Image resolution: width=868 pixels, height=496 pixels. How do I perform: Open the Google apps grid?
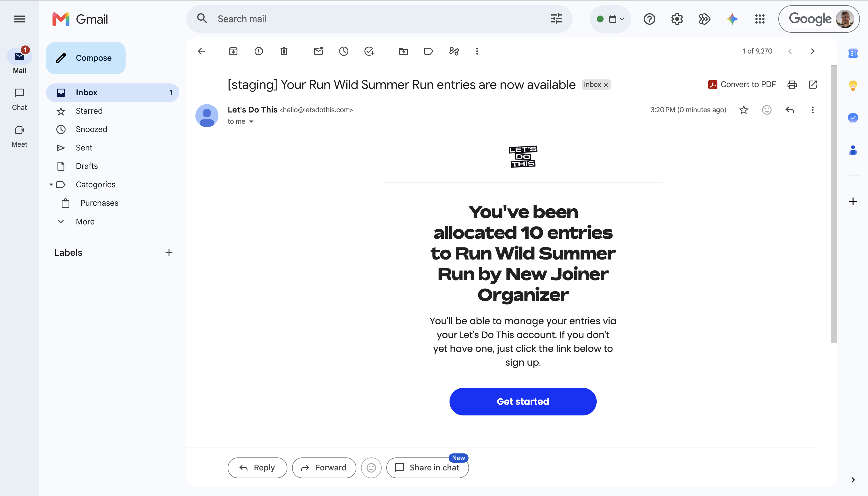click(x=760, y=19)
